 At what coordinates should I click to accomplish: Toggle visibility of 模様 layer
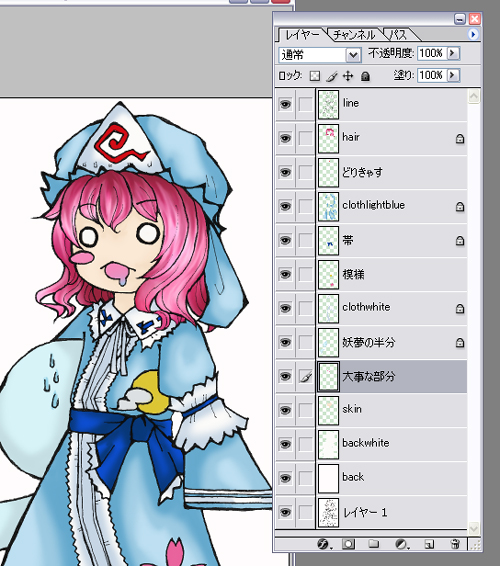285,274
